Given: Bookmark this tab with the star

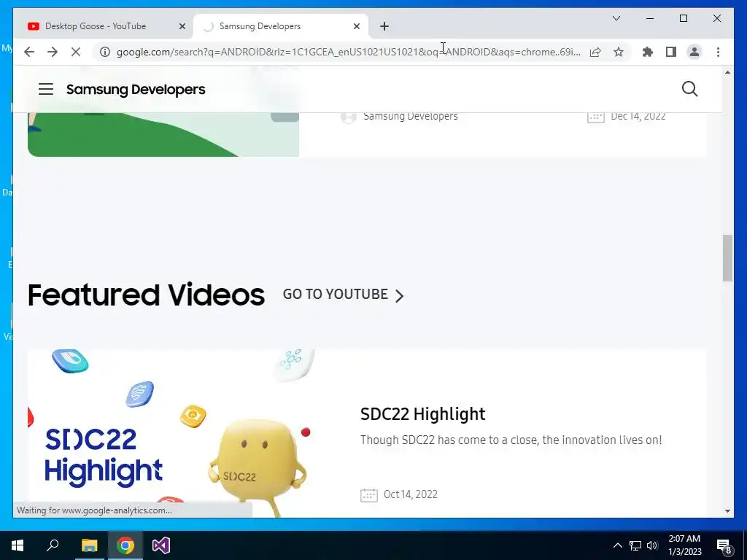Looking at the screenshot, I should click(619, 52).
